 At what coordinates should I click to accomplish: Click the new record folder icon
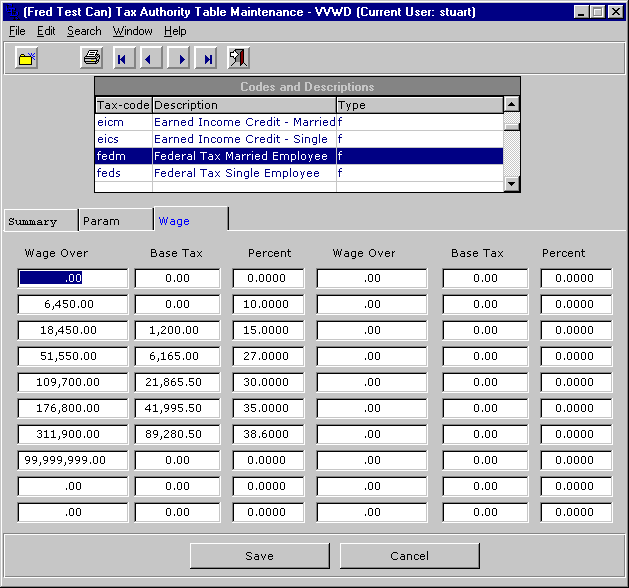(x=27, y=59)
